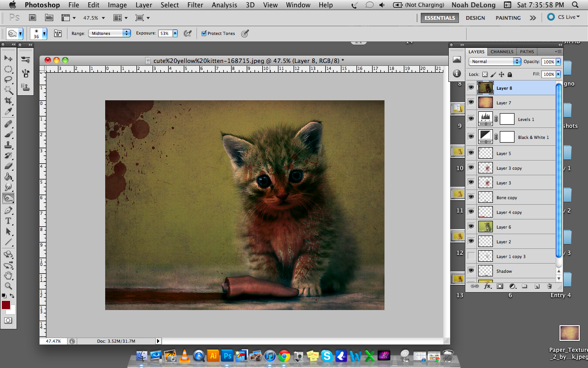
Task: Uncheck the Protect Tones checkbox
Action: pos(204,34)
